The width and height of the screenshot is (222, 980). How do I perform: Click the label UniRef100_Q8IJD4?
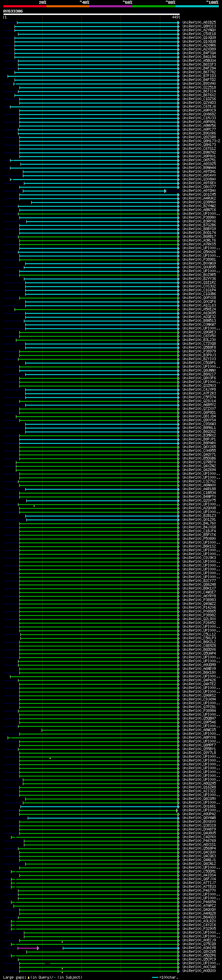(x=199, y=416)
